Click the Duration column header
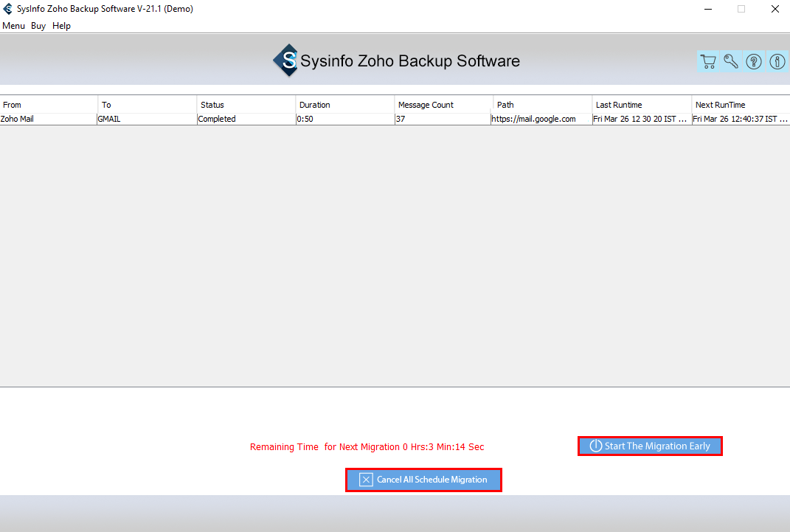The width and height of the screenshot is (790, 532). [x=345, y=105]
